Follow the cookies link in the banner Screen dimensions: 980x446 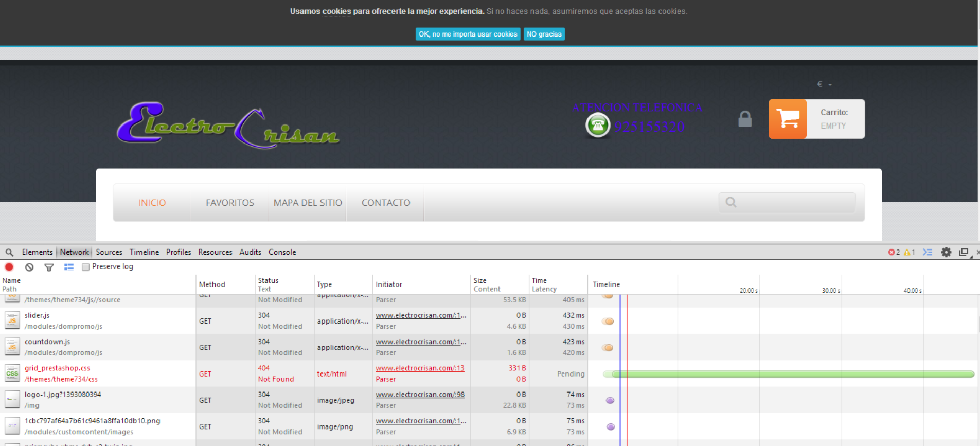336,11
